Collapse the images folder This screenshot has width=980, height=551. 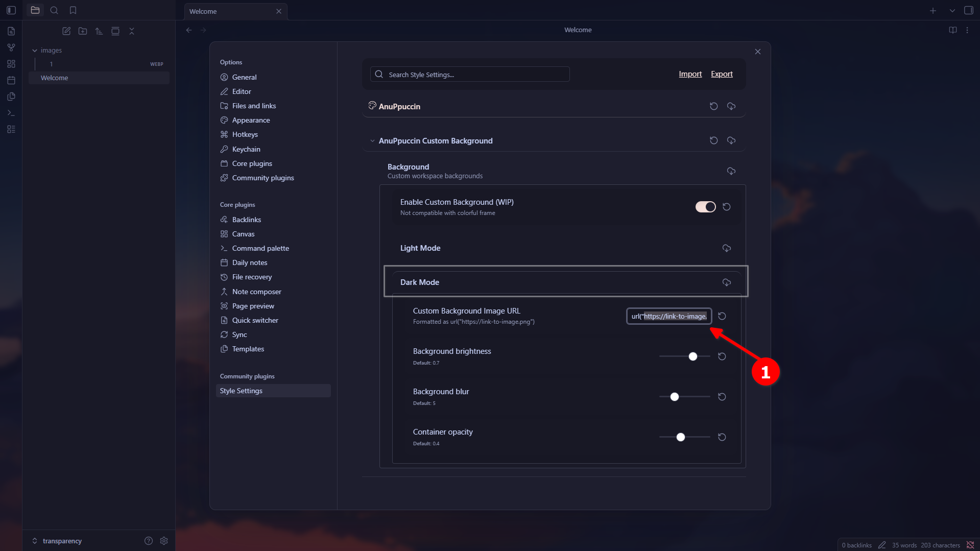pos(35,51)
